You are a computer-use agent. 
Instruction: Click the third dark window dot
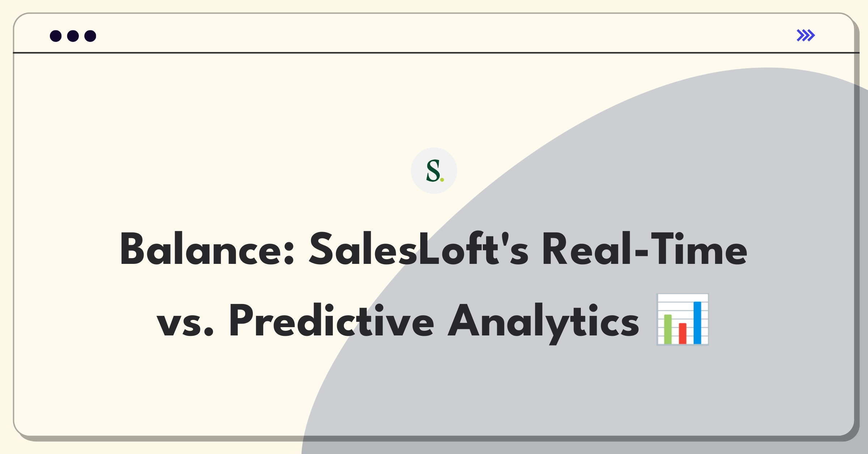point(90,36)
